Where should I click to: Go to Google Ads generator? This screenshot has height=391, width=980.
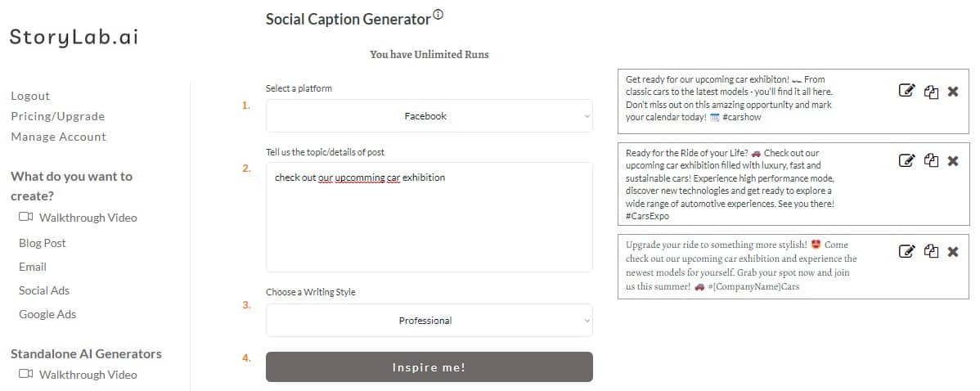click(47, 314)
